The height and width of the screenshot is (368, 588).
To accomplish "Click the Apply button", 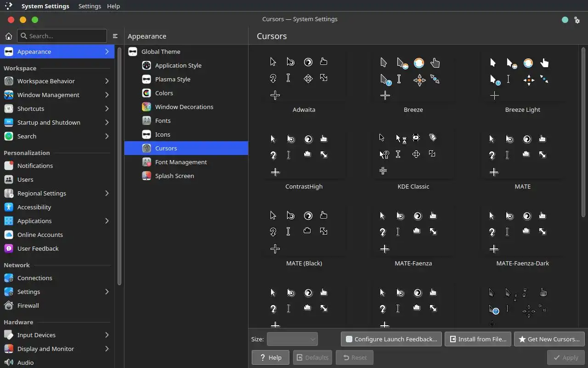I will [x=566, y=357].
